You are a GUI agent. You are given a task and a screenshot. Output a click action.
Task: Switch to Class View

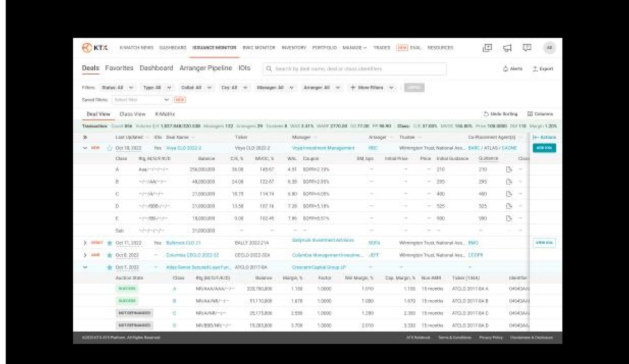pos(132,114)
